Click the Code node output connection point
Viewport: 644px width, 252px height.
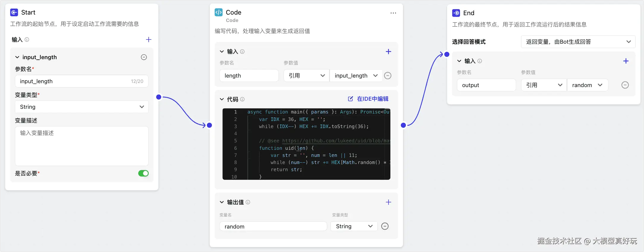coord(403,125)
